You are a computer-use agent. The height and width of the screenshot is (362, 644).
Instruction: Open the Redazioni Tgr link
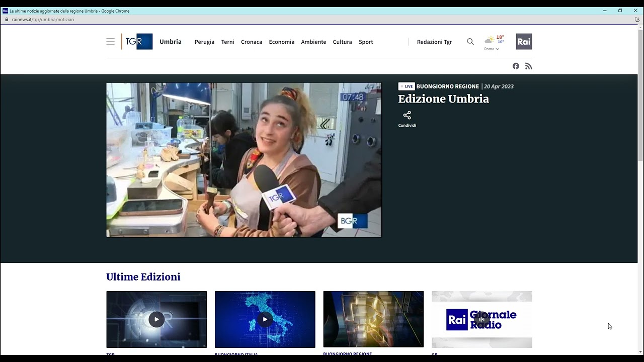point(434,42)
